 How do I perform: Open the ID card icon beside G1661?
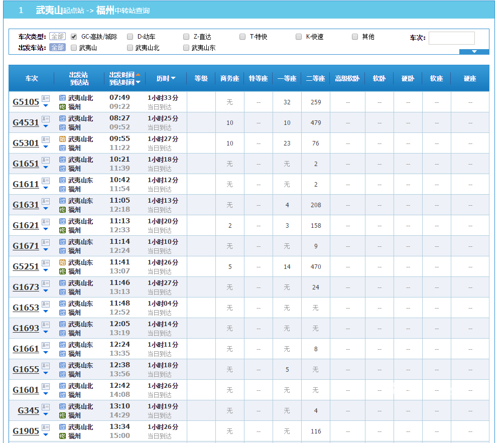[46, 345]
